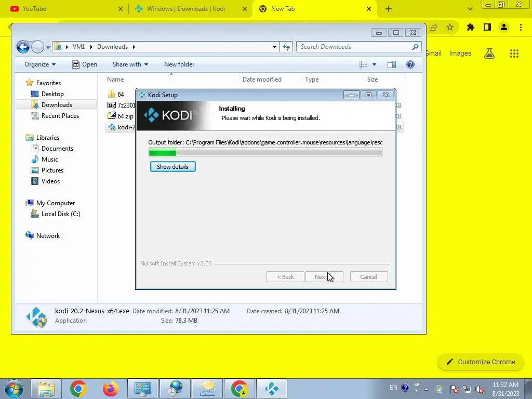Open Google apps grid icon

coord(514,54)
